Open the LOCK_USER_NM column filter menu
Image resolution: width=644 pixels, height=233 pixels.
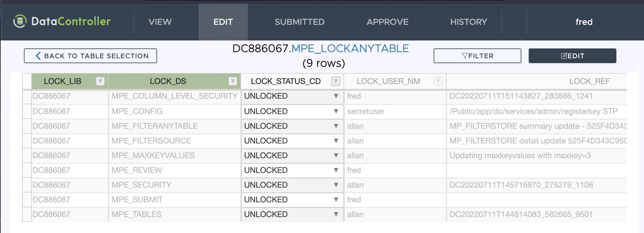pyautogui.click(x=438, y=81)
